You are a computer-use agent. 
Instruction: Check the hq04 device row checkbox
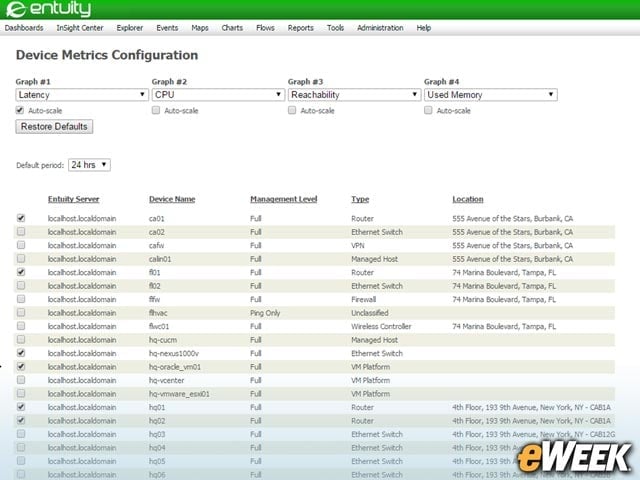click(21, 447)
